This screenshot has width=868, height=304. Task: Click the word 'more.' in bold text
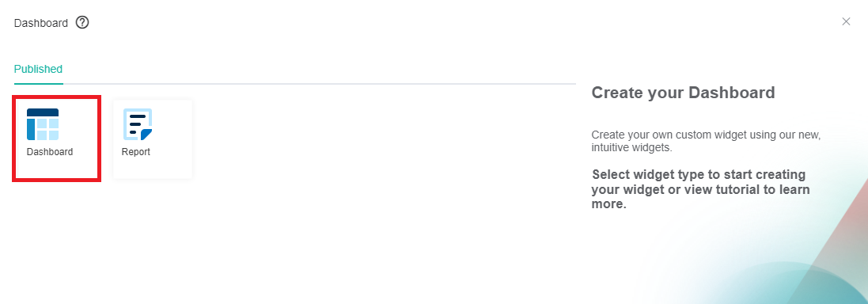click(x=609, y=203)
